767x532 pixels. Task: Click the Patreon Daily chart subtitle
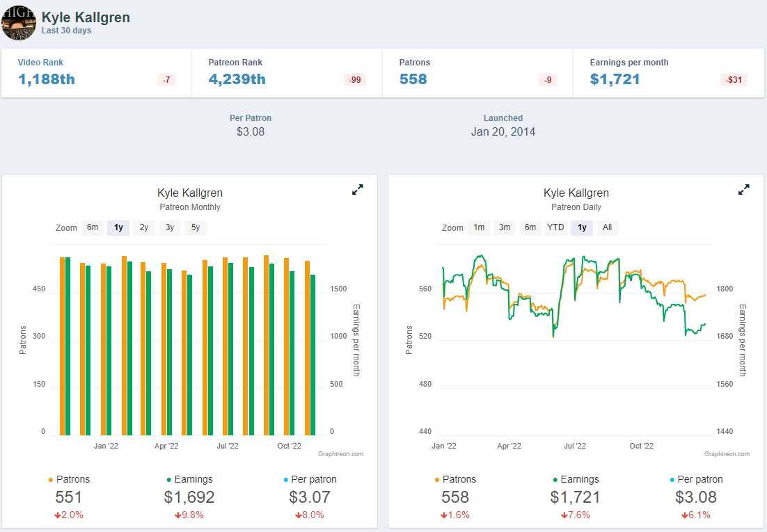coord(576,207)
